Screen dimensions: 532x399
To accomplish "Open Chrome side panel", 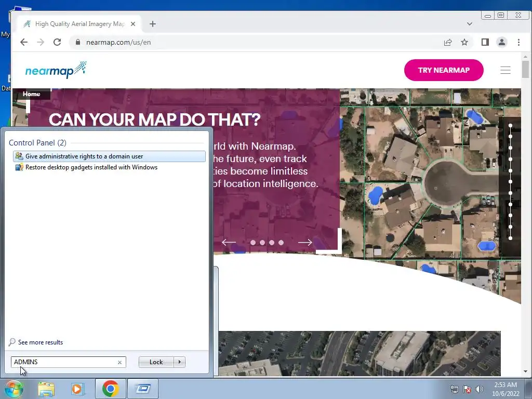I will pos(485,42).
